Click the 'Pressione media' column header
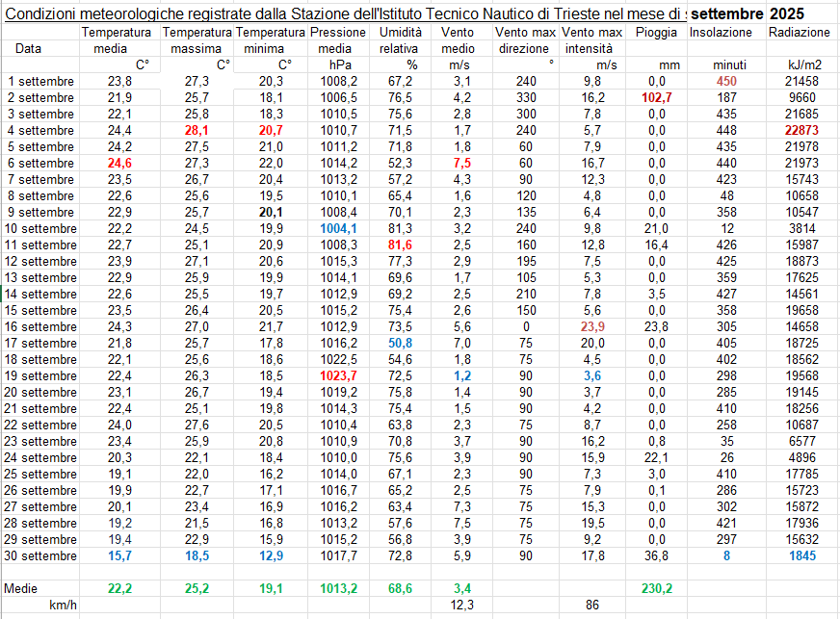Image resolution: width=840 pixels, height=619 pixels. pos(334,39)
